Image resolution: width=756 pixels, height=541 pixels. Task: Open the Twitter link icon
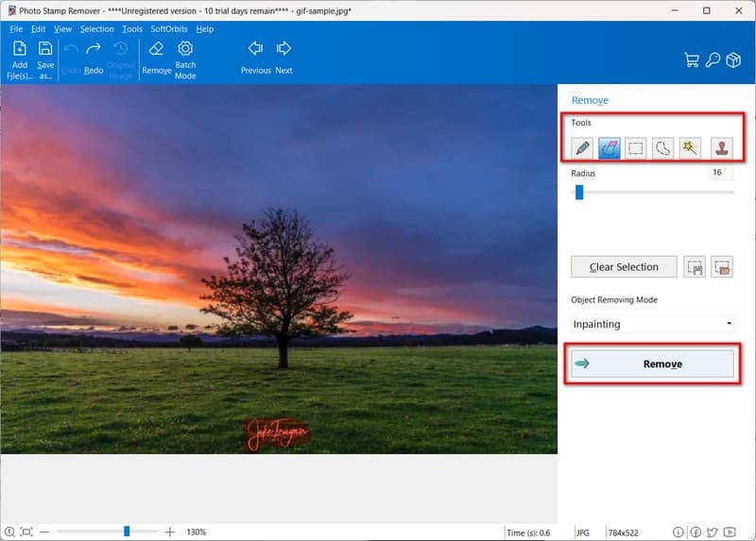click(713, 532)
